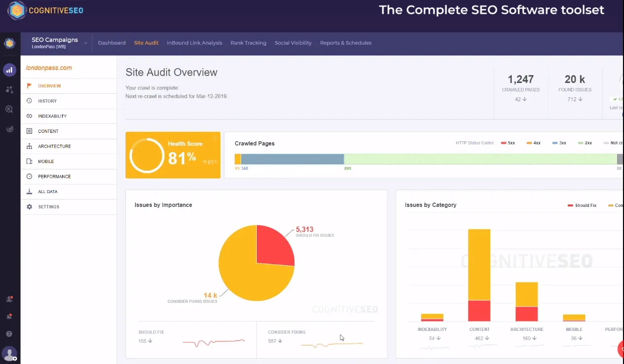Click the 5,313 should fix issues label
624x364 pixels.
click(x=315, y=232)
